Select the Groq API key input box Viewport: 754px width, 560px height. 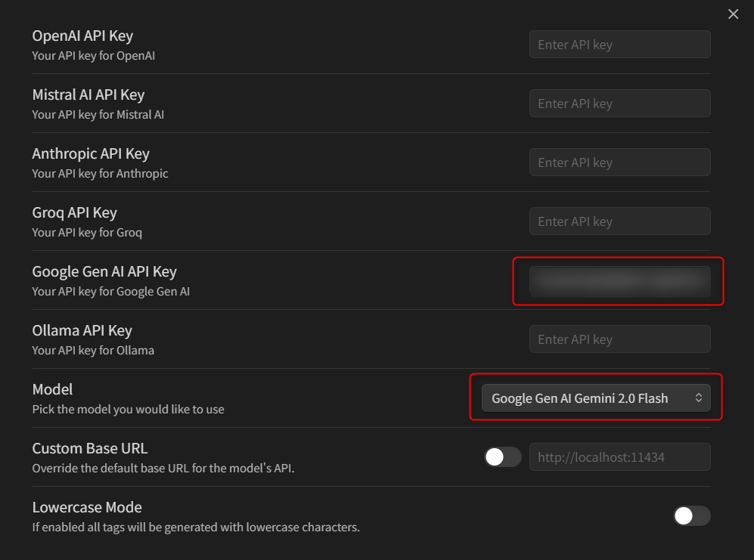[x=620, y=221]
